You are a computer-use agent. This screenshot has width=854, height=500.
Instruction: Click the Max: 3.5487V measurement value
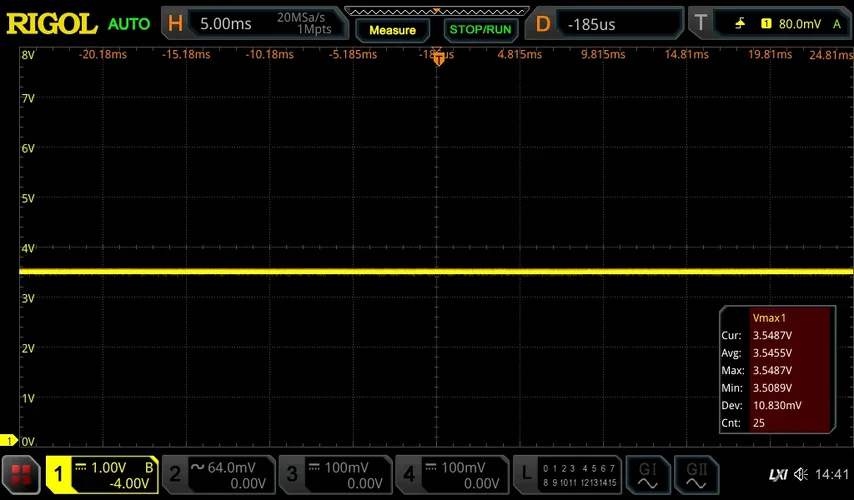pyautogui.click(x=772, y=370)
